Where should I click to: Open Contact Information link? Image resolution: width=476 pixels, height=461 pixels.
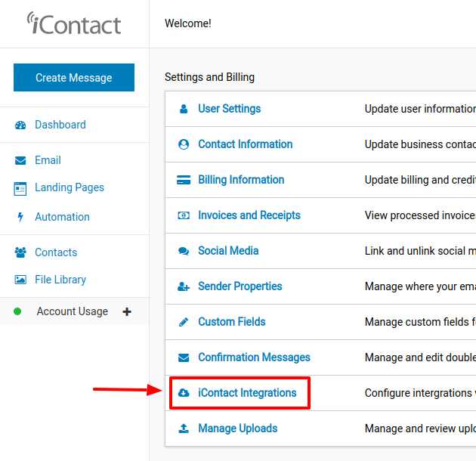click(246, 144)
